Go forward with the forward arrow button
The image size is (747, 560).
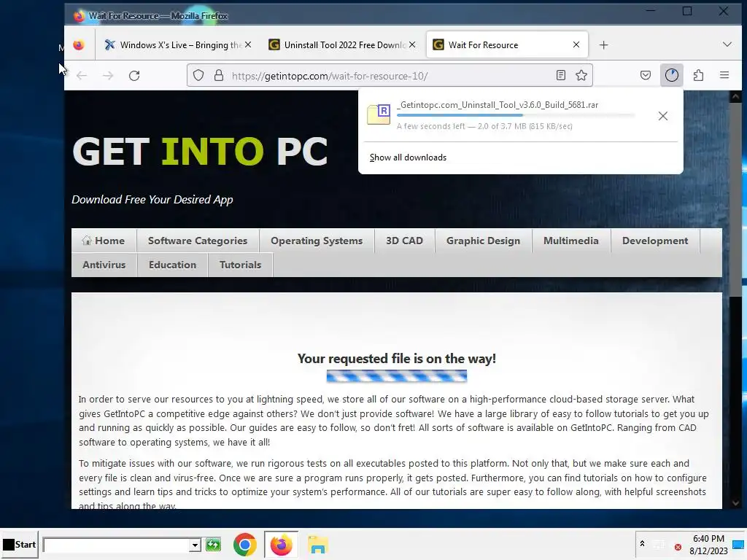(x=108, y=76)
